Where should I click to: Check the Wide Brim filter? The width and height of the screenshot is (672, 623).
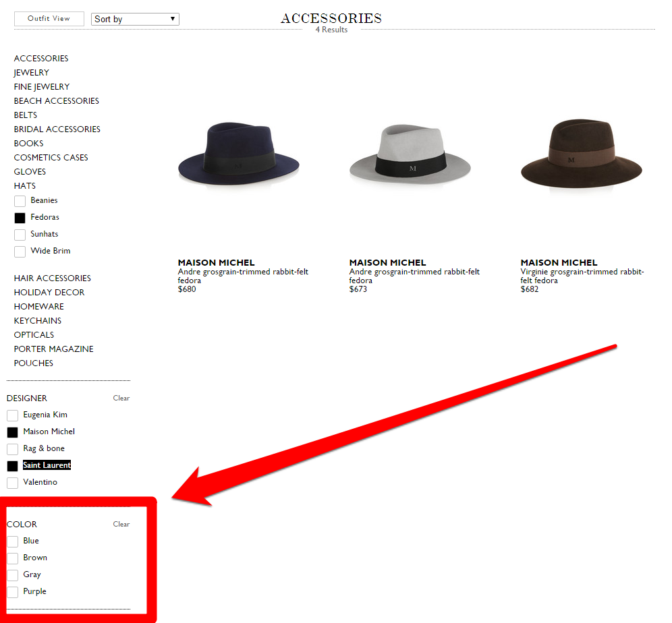tap(20, 251)
